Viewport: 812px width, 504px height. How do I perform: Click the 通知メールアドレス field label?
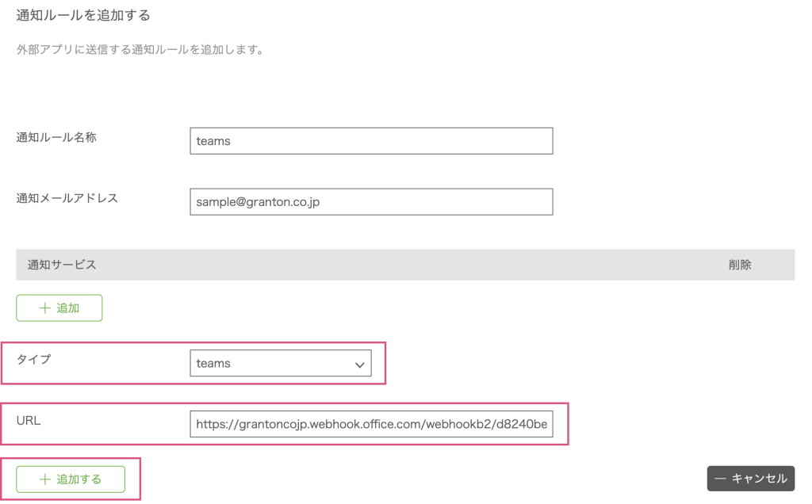pos(67,198)
